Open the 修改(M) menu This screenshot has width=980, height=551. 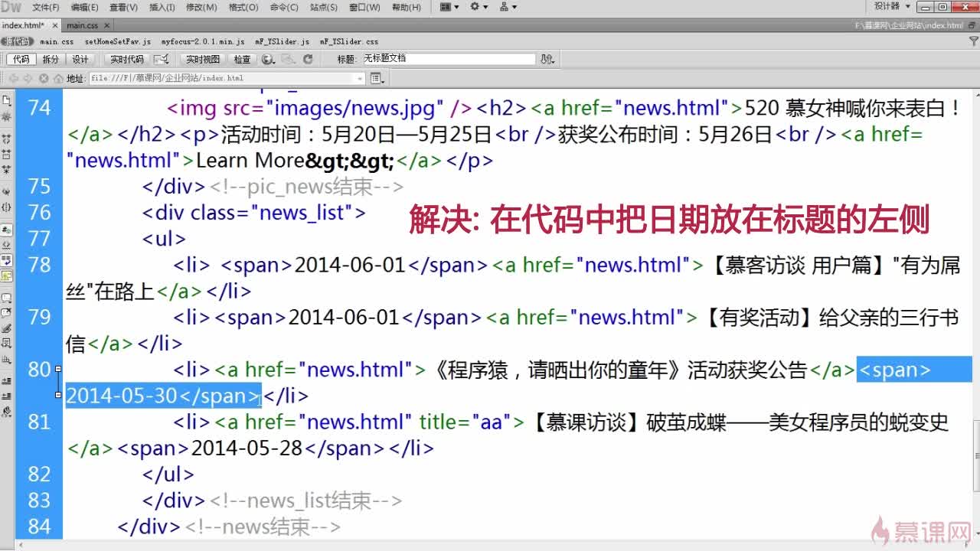[201, 7]
